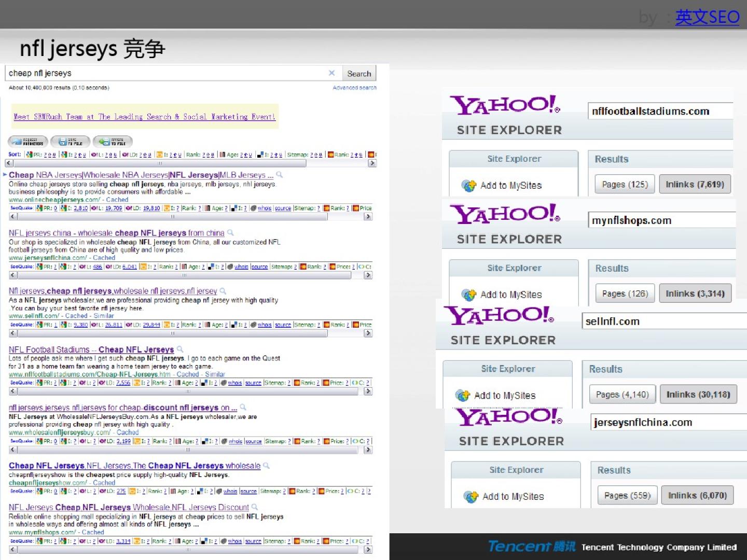
Task: Clear the search box with the X icon
Action: click(x=331, y=73)
